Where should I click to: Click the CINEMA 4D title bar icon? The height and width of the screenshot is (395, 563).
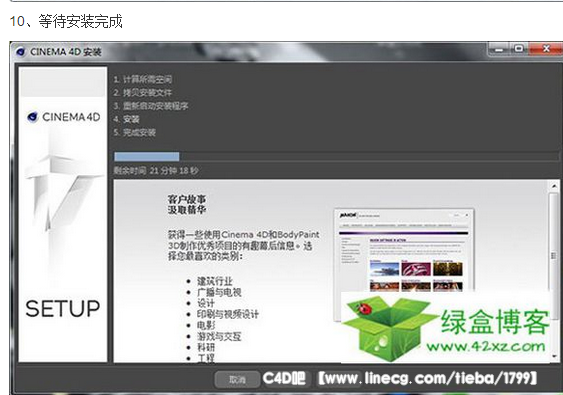21,52
